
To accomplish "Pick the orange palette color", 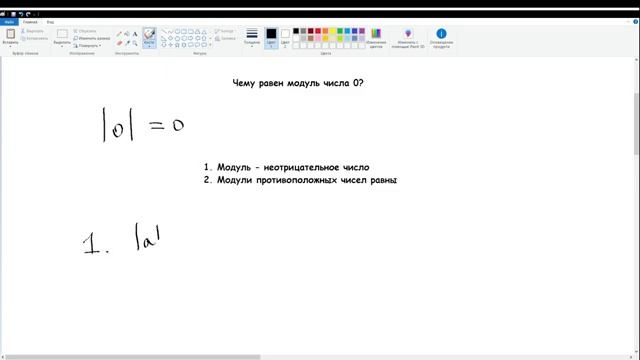I will pos(325,31).
